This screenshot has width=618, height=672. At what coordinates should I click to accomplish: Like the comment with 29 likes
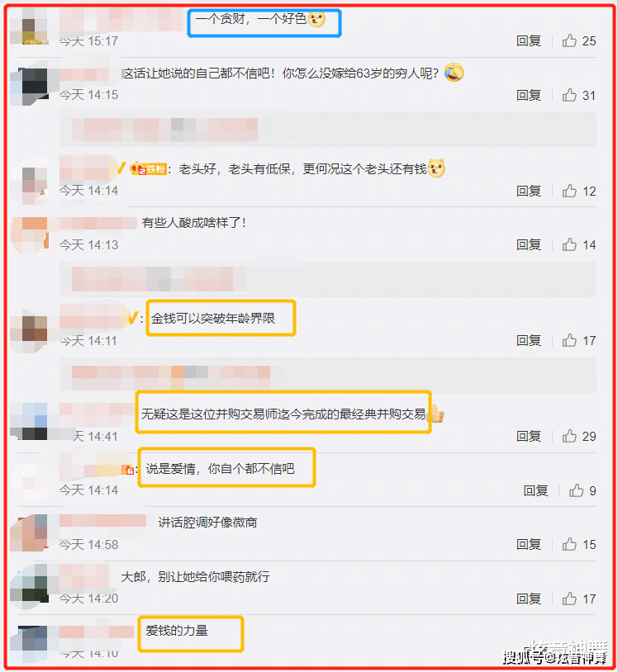tap(569, 436)
